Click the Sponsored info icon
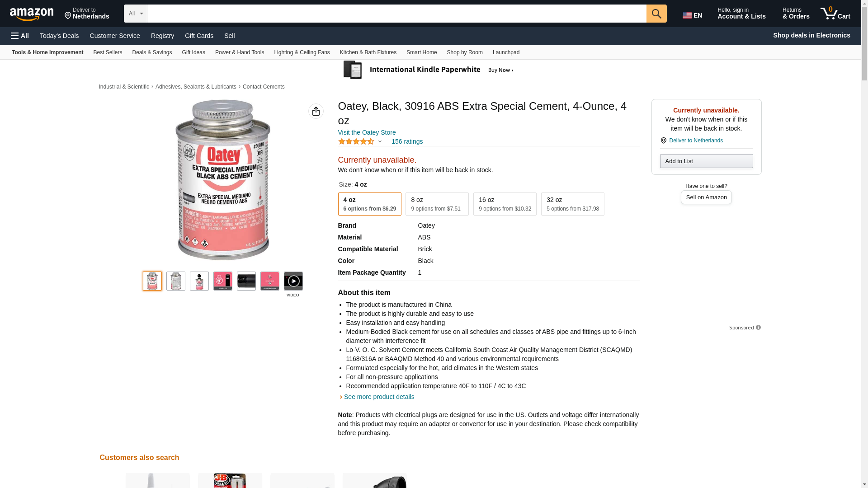The height and width of the screenshot is (488, 868). (758, 328)
